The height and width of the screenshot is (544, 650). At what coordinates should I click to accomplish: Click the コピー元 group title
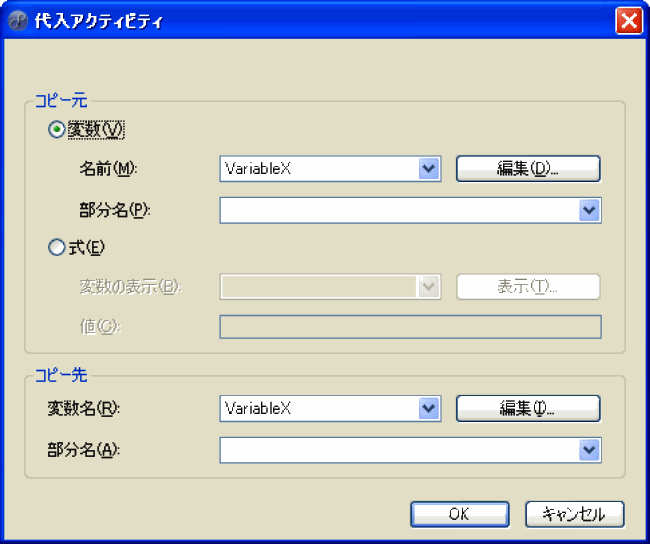[x=61, y=101]
